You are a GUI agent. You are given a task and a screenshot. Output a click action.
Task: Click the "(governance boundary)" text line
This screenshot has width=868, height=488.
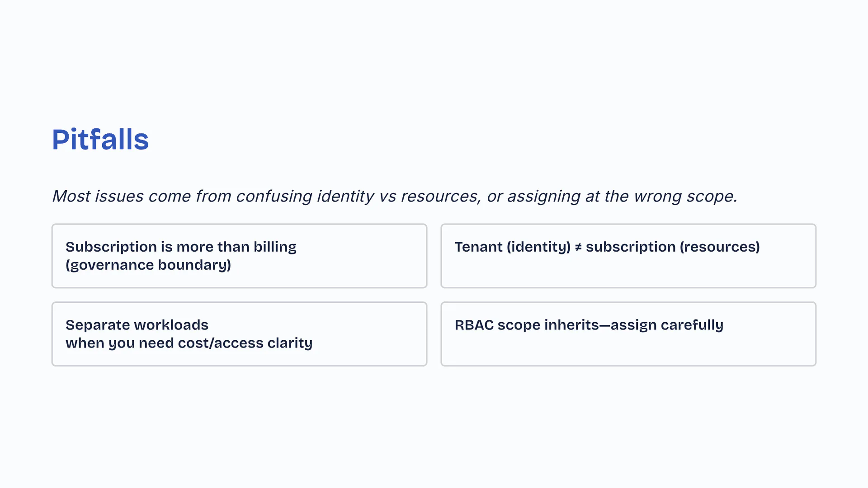[148, 265]
